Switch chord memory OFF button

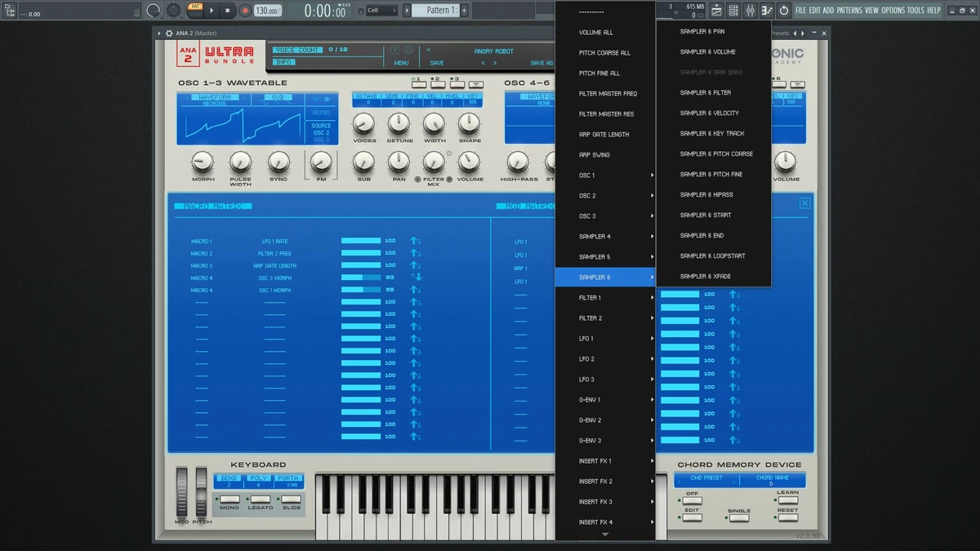tap(692, 501)
